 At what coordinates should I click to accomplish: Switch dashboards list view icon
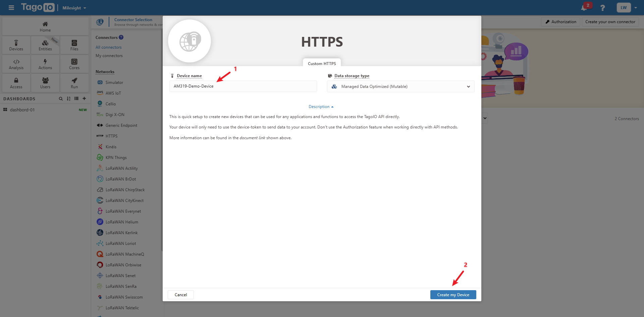(76, 99)
